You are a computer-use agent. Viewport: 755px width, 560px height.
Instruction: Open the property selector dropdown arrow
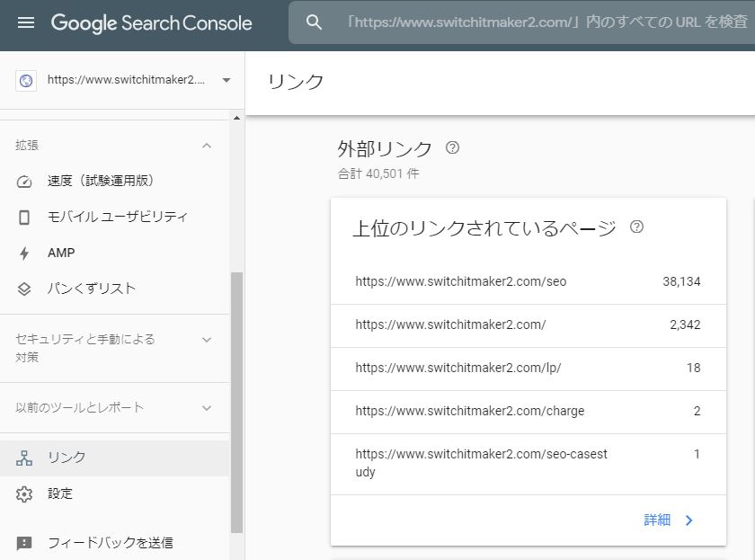click(226, 80)
